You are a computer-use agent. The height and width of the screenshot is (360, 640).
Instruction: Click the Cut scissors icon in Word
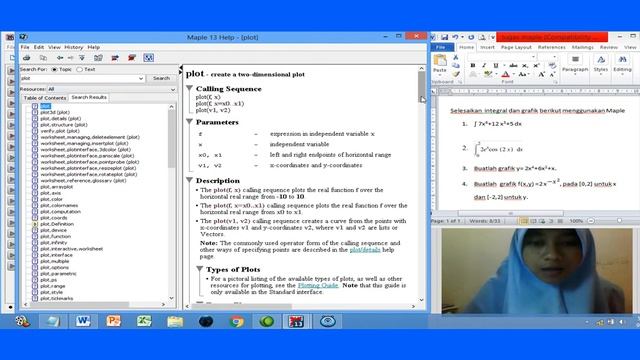tap(456, 58)
